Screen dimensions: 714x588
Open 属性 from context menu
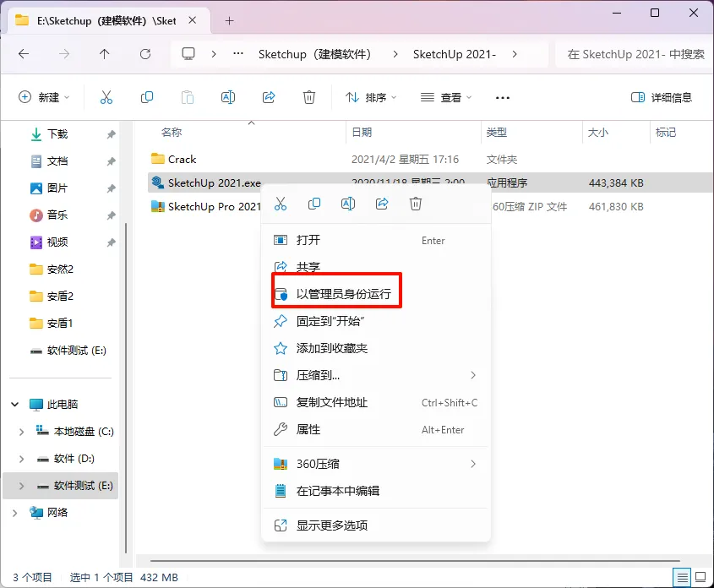[x=376, y=430]
